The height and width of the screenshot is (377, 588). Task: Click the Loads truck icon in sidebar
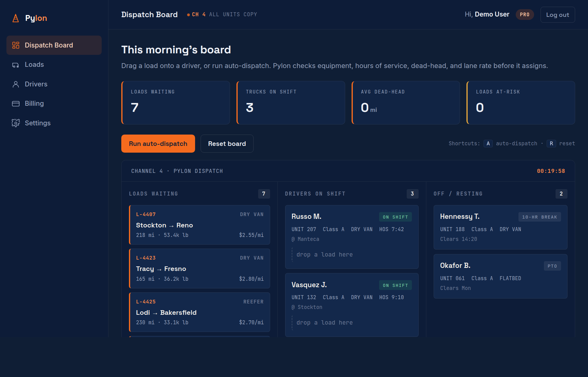(x=16, y=65)
